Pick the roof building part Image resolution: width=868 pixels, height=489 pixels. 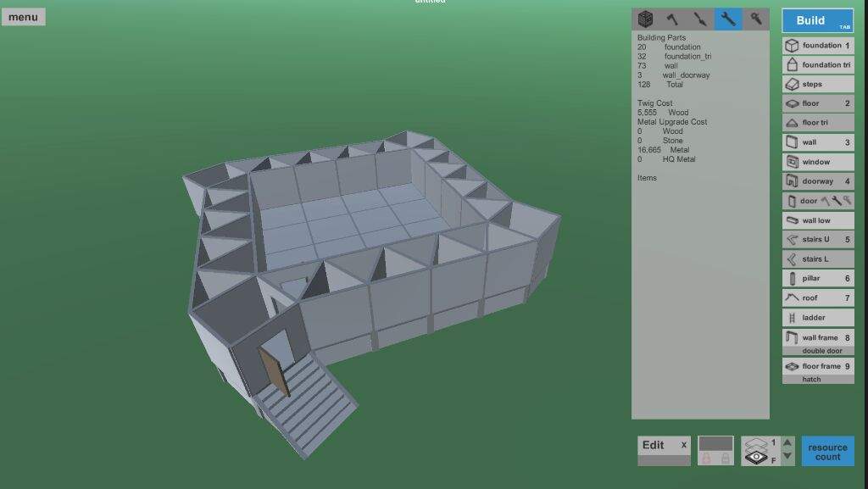[x=817, y=298]
